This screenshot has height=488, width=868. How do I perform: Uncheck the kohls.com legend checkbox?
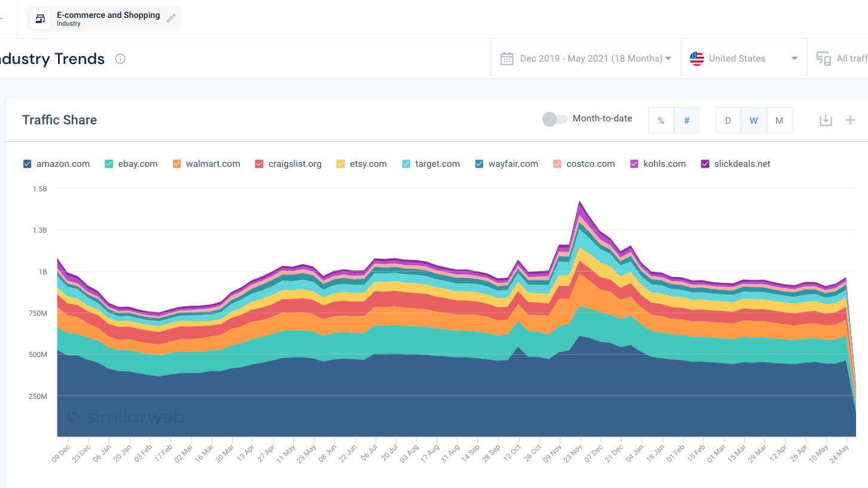pyautogui.click(x=635, y=164)
